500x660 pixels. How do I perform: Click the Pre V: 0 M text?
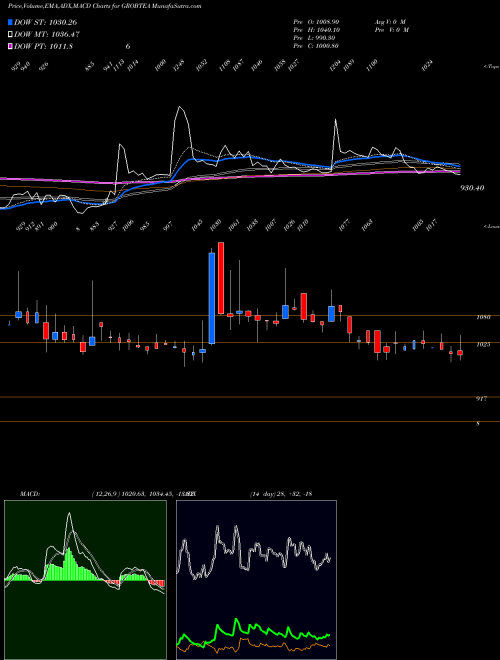click(x=393, y=30)
